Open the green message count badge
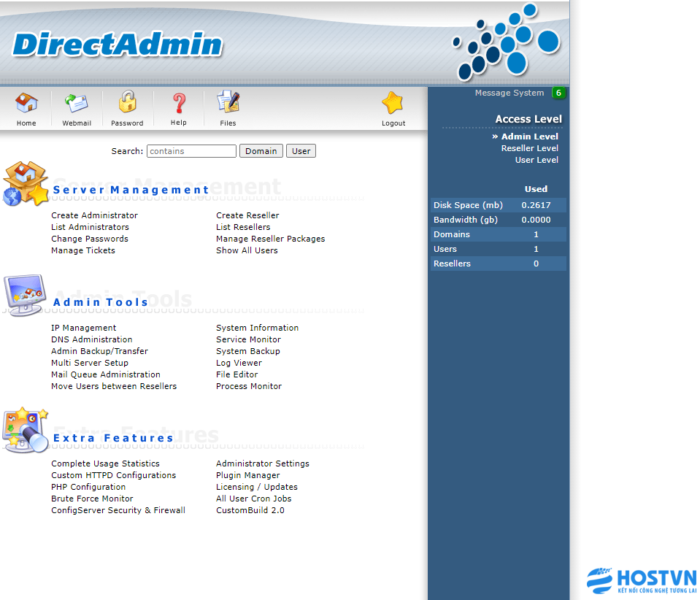This screenshot has width=700, height=600. point(558,93)
